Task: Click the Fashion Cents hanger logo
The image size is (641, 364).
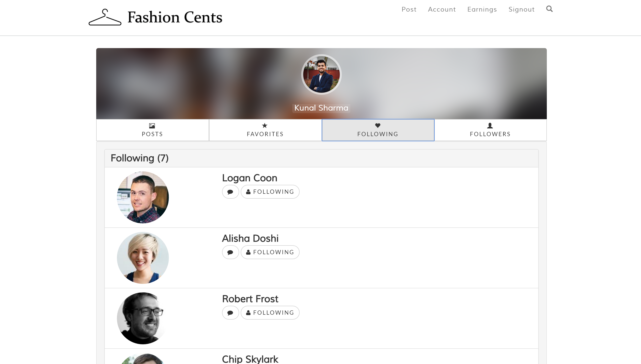Action: point(105,17)
